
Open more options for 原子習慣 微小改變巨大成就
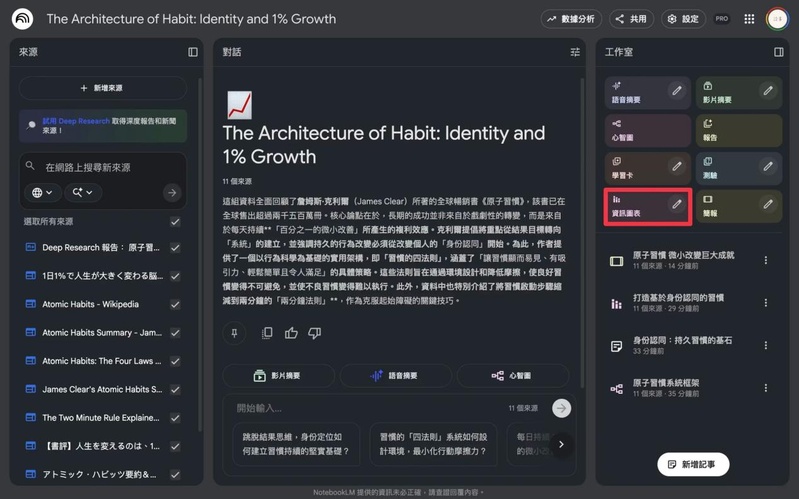tap(765, 260)
